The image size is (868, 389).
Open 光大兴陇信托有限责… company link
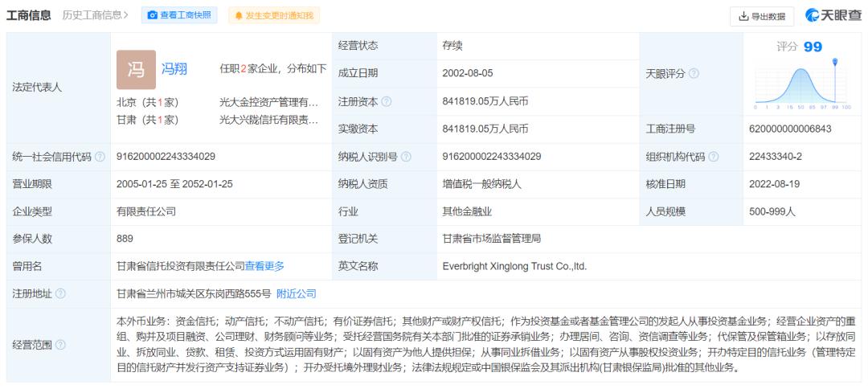point(269,120)
